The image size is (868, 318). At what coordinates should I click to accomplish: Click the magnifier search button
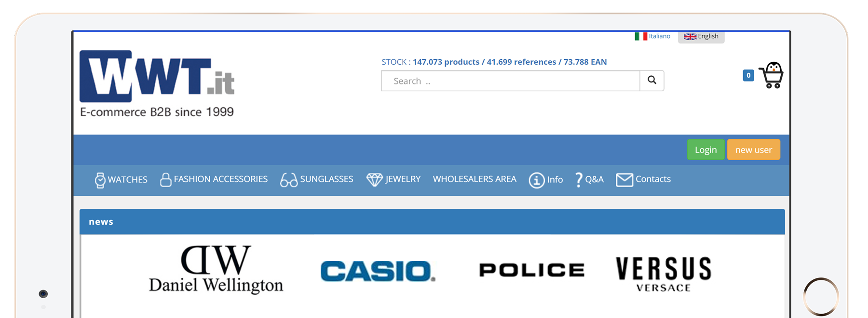pyautogui.click(x=652, y=81)
